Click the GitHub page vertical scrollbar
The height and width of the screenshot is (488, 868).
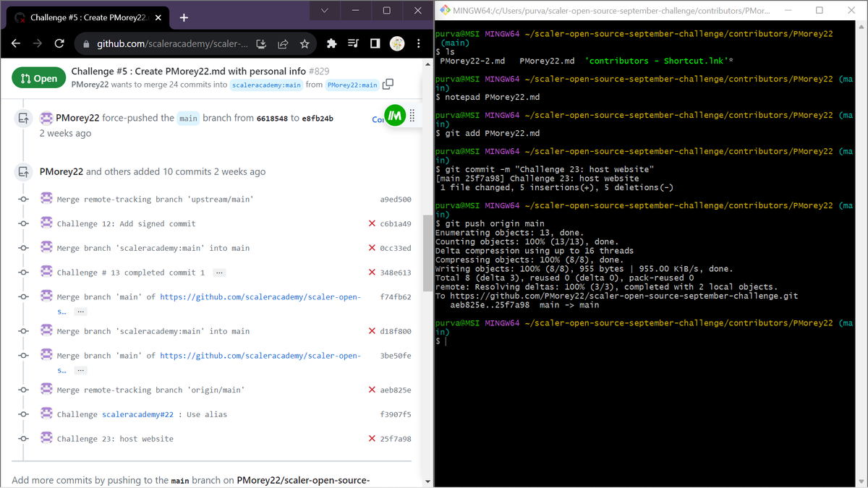pos(427,253)
